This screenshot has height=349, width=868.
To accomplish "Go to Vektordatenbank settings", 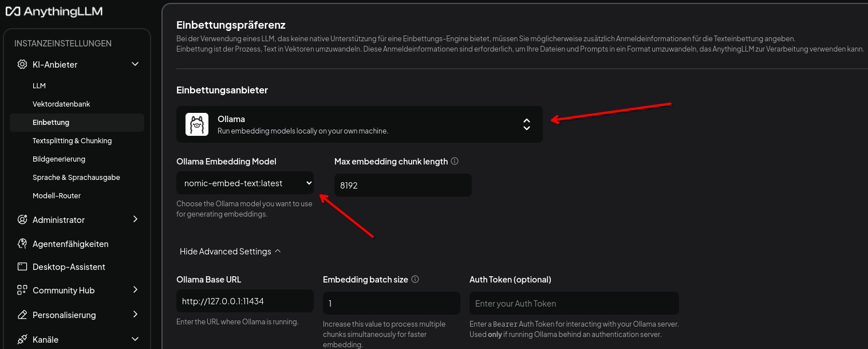I will tap(61, 104).
